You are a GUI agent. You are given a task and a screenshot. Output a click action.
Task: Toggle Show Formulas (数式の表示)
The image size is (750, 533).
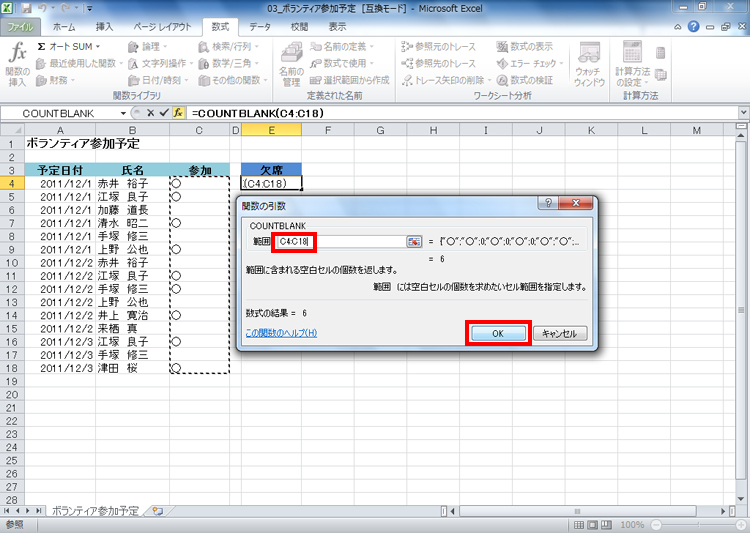coord(524,46)
